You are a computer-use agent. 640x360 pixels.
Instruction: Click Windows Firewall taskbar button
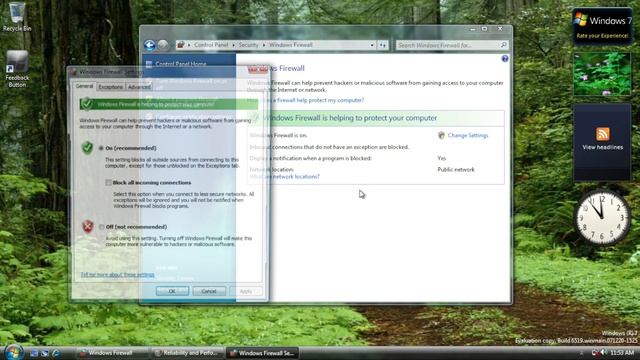tap(111, 353)
